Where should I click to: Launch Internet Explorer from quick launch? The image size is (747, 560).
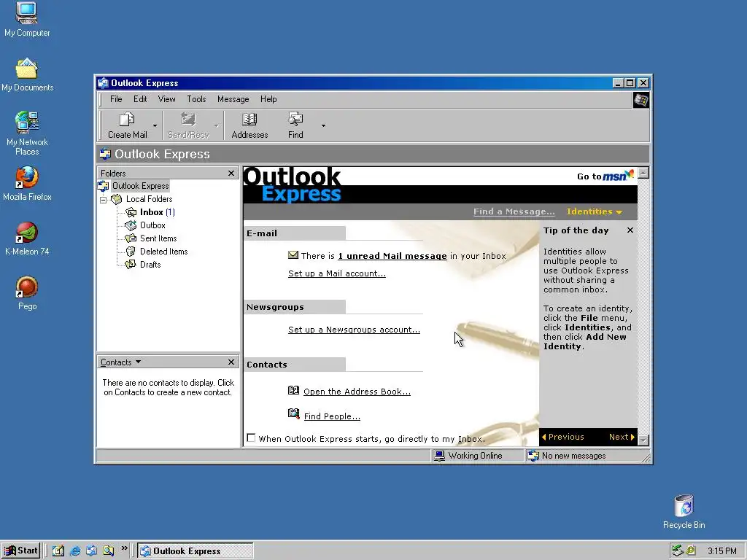click(75, 551)
